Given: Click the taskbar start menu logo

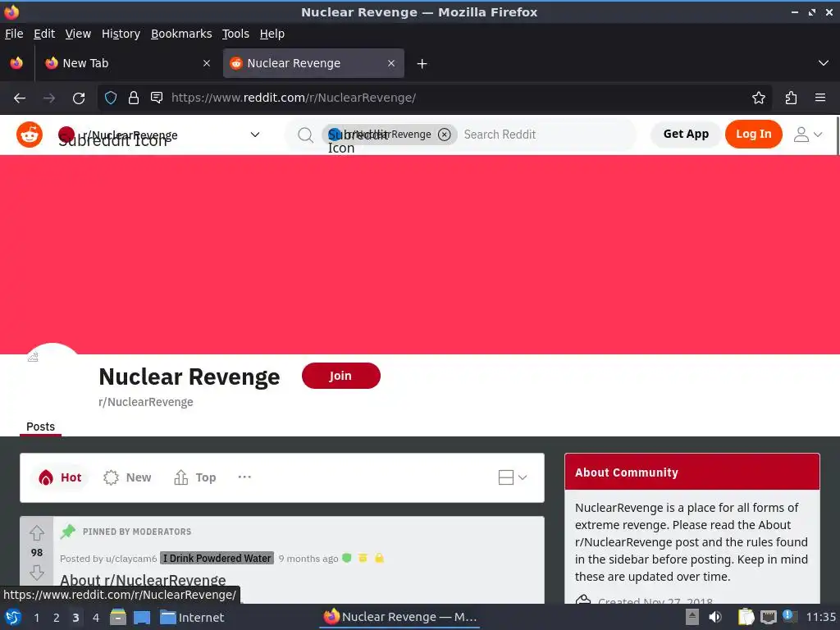Looking at the screenshot, I should click(x=13, y=617).
